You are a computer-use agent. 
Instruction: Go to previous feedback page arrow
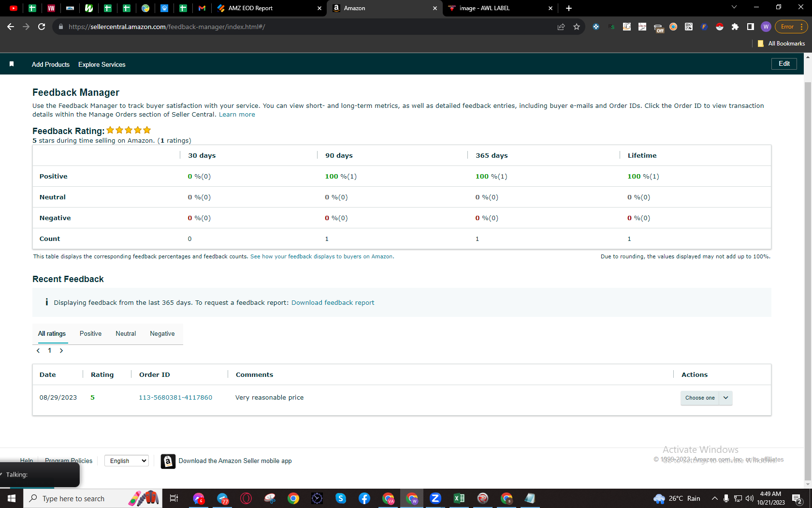pyautogui.click(x=38, y=351)
